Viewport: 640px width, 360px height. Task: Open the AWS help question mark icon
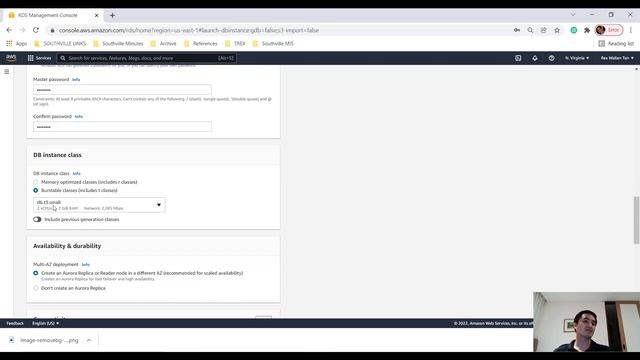[x=551, y=58]
